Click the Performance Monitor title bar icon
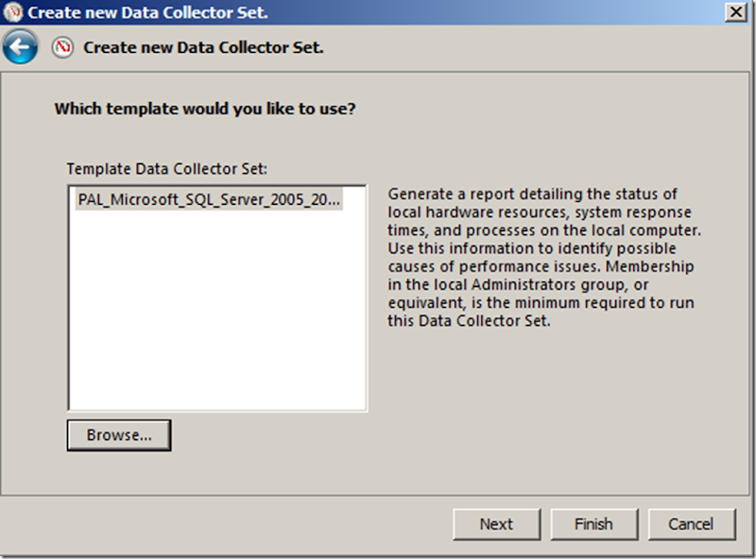 [12, 12]
